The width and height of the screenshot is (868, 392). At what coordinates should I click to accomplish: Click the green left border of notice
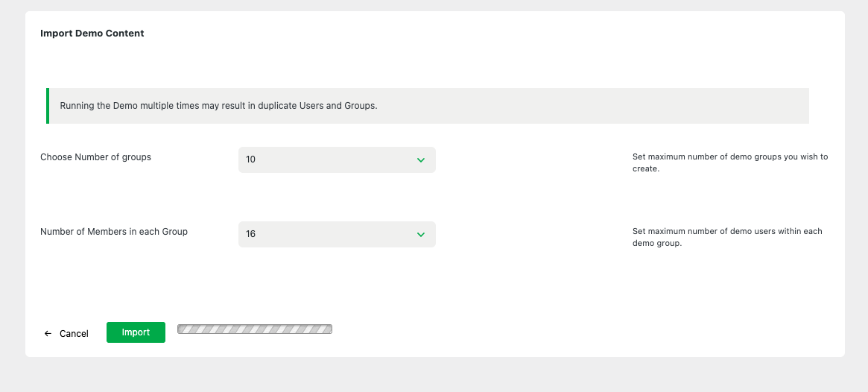(x=48, y=106)
